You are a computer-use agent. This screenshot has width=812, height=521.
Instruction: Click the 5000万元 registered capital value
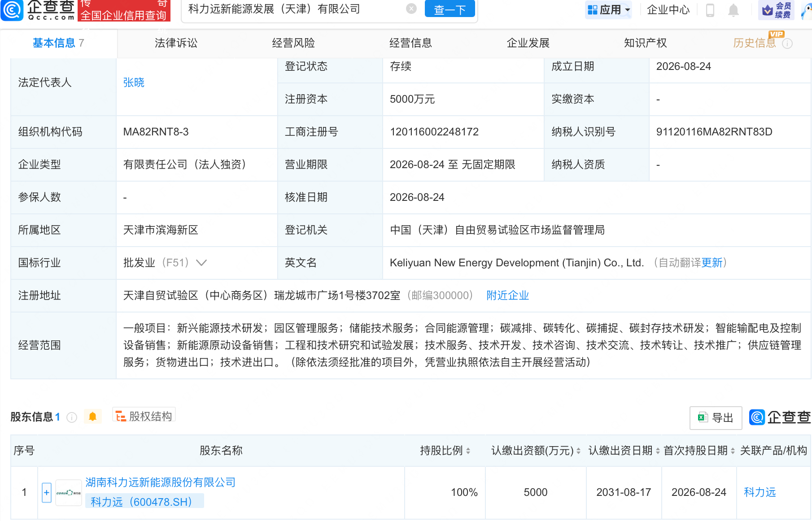point(412,99)
